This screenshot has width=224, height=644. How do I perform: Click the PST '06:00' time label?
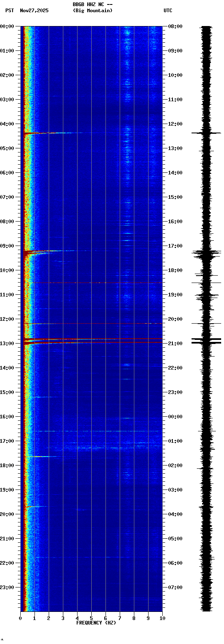(7, 173)
